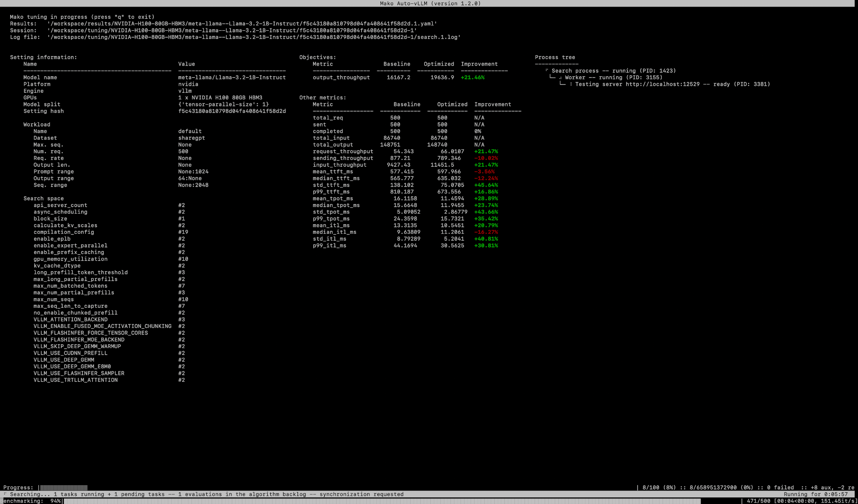Click the VLLM_USE_TRTLLM_ATTENTION parameter name

(75, 380)
